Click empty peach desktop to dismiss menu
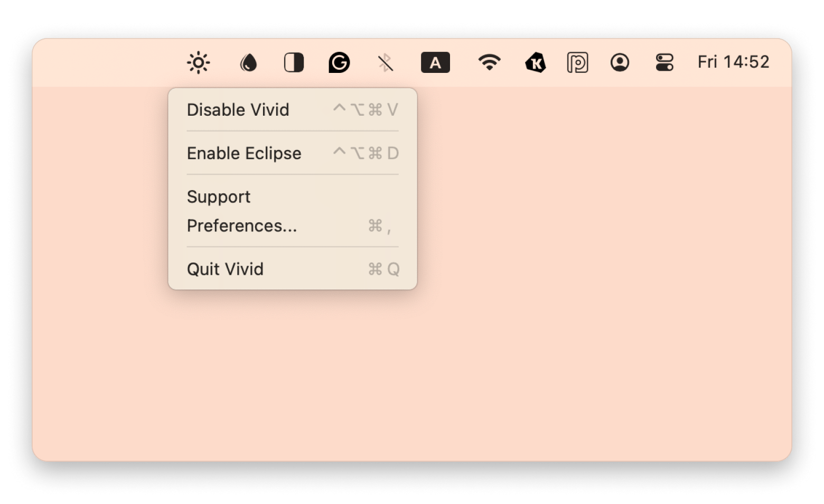This screenshot has width=824, height=504. click(581, 317)
